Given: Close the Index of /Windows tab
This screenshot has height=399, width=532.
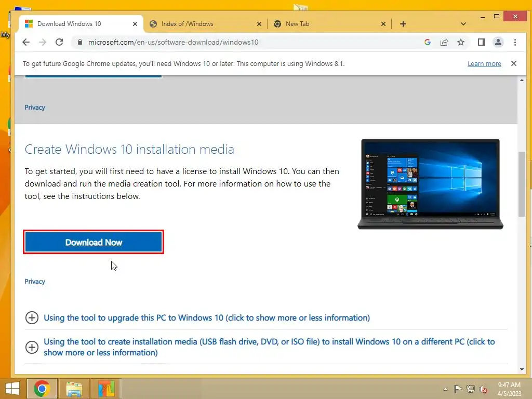Looking at the screenshot, I should pos(259,24).
